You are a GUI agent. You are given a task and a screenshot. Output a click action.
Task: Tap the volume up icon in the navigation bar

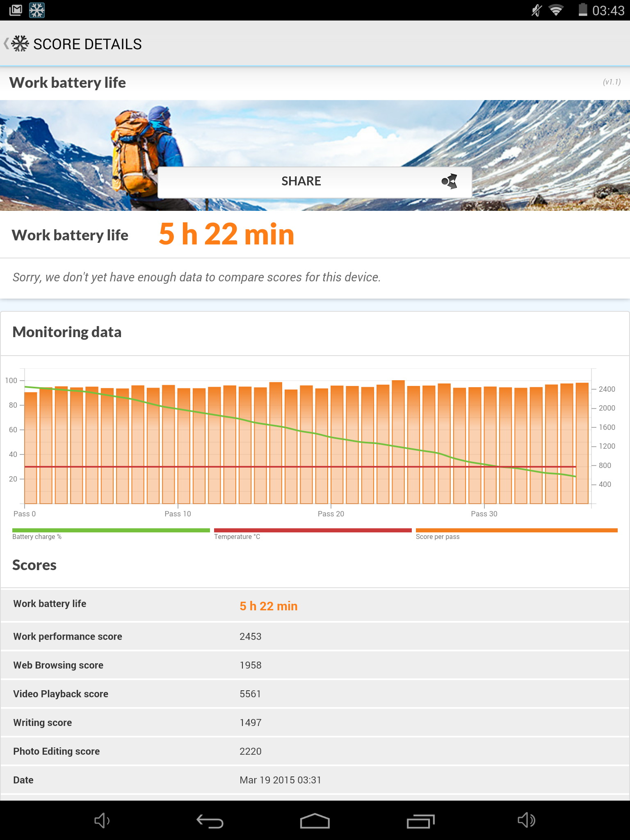tap(526, 820)
